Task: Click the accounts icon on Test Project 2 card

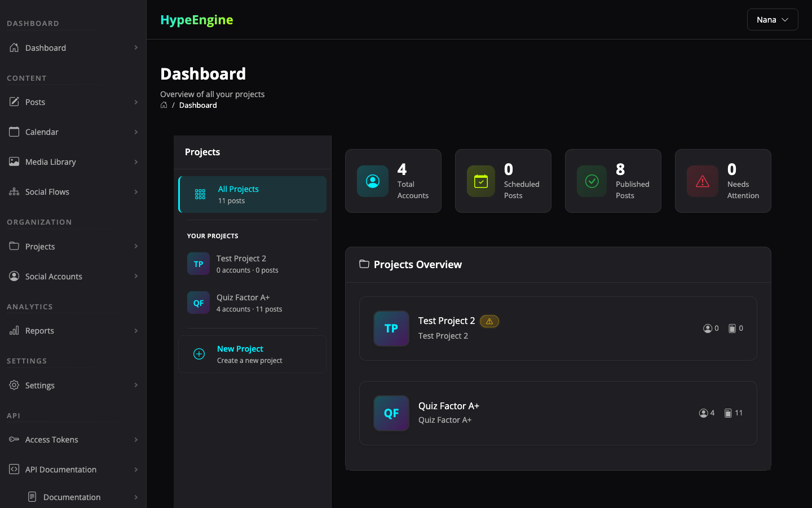Action: pos(707,329)
